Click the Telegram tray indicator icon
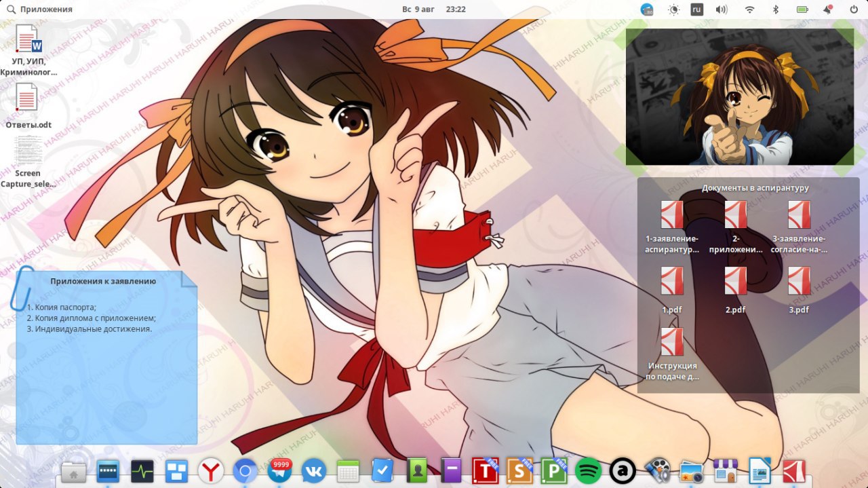Viewport: 868px width, 488px height. tap(647, 10)
